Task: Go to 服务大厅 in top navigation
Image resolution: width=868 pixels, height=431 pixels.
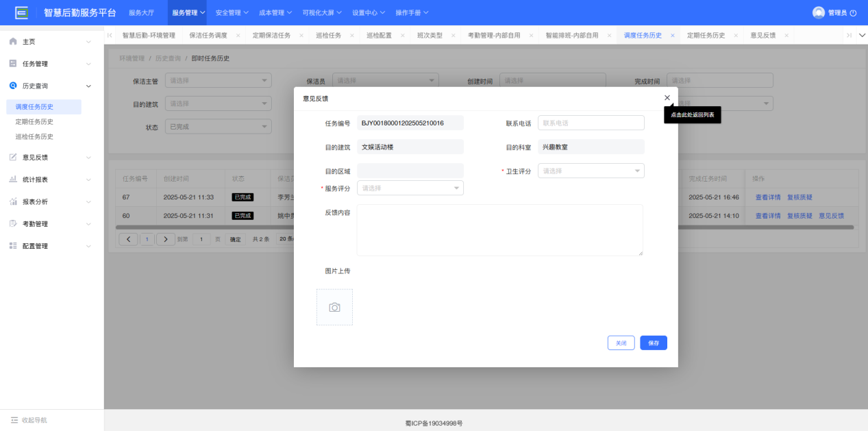Action: 142,12
